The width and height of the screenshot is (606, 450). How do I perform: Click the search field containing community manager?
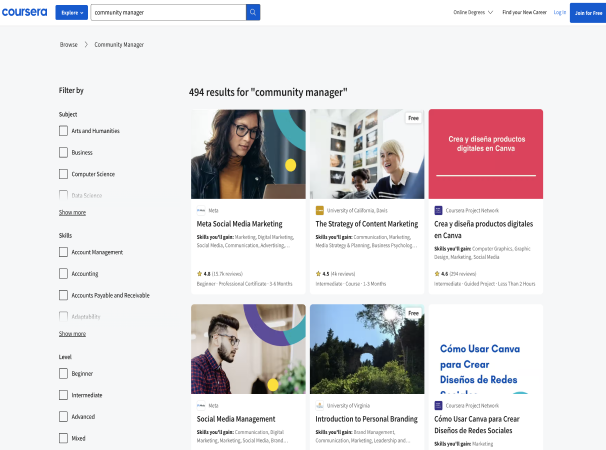[x=169, y=12]
